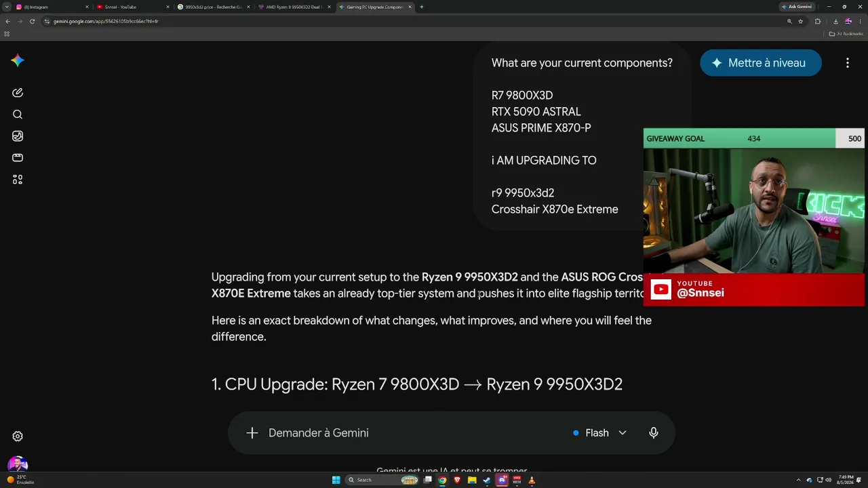Open the apps grid icon in bookmarks bar
Viewport: 868px width, 488px height.
pyautogui.click(x=7, y=33)
